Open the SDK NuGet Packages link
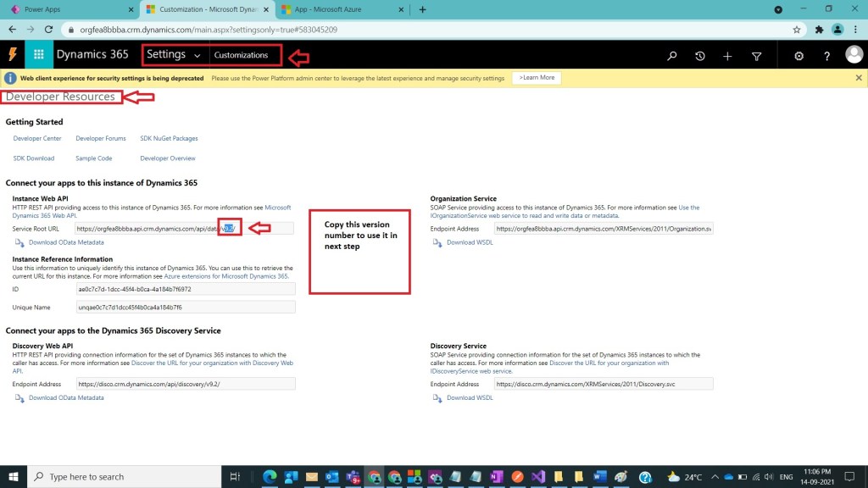The height and width of the screenshot is (488, 868). (x=169, y=138)
